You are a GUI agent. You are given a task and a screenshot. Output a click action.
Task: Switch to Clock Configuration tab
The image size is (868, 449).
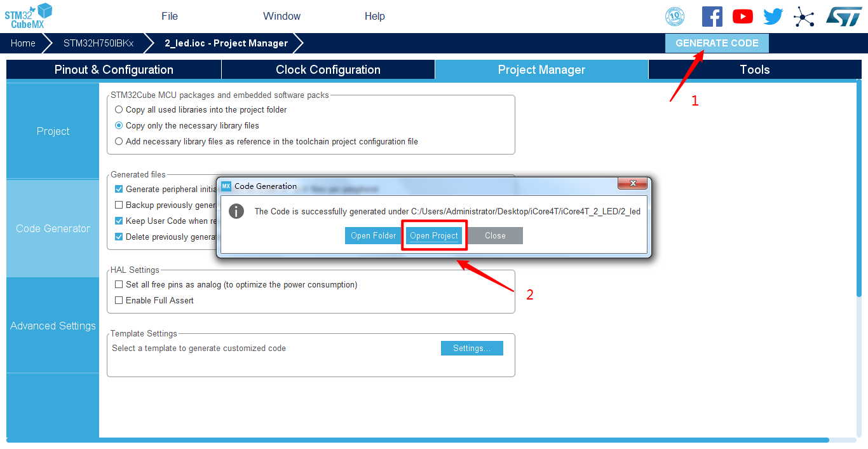click(328, 70)
